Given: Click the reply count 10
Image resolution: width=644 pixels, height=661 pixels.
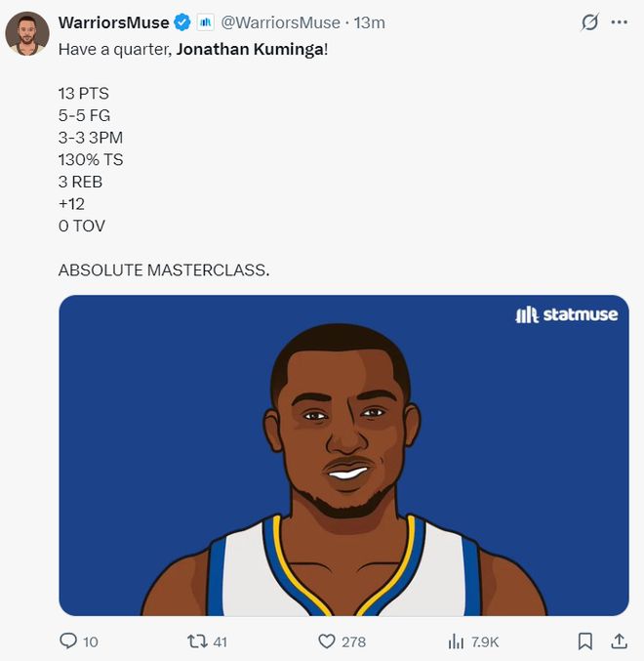Looking at the screenshot, I should pos(91,641).
